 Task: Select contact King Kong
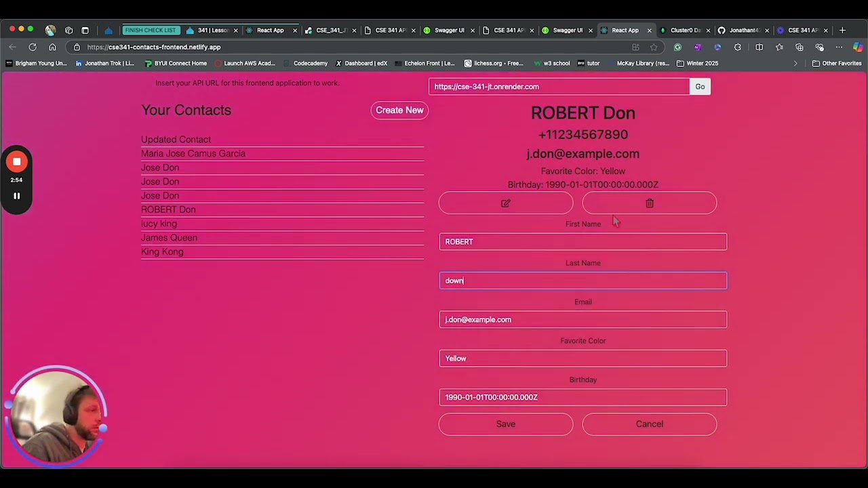[282, 252]
